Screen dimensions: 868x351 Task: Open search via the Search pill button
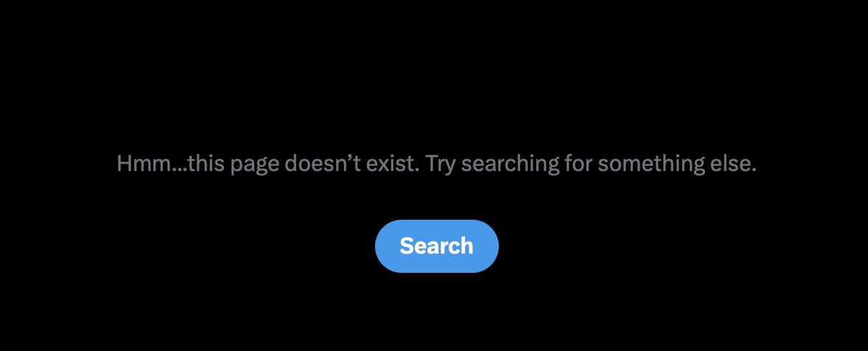pos(437,246)
